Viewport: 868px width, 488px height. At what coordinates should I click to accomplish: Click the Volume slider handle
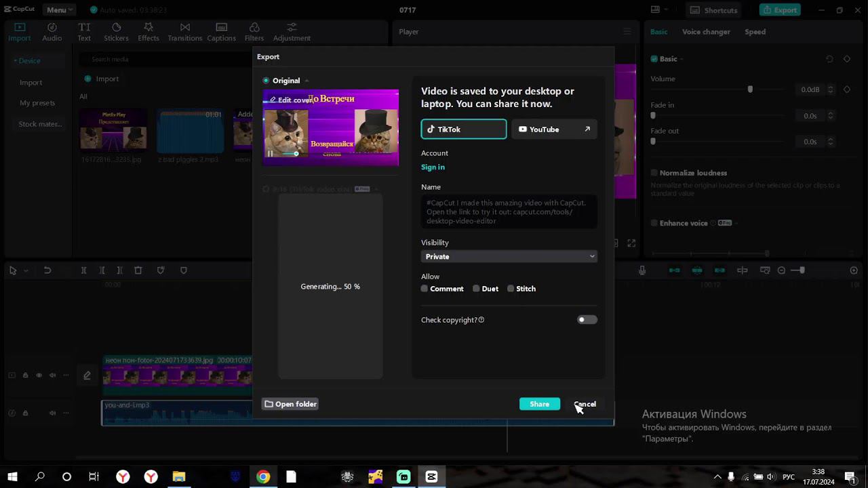750,89
